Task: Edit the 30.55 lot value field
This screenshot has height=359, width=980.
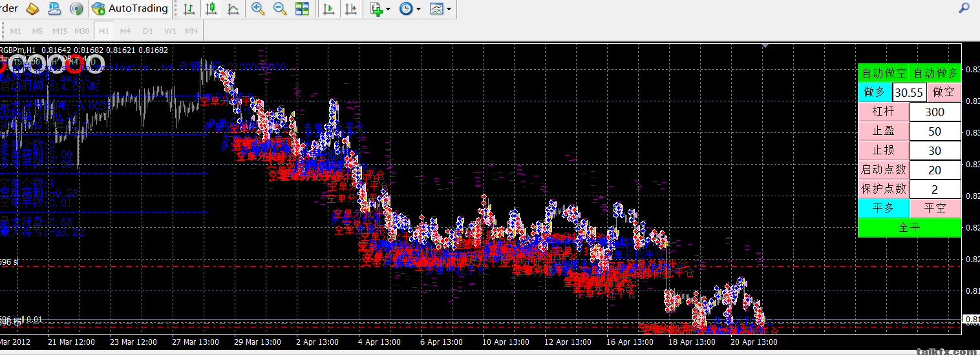Action: click(x=910, y=92)
